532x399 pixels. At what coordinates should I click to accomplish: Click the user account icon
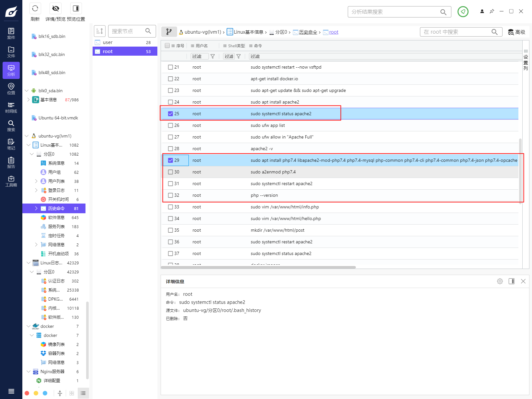point(482,11)
